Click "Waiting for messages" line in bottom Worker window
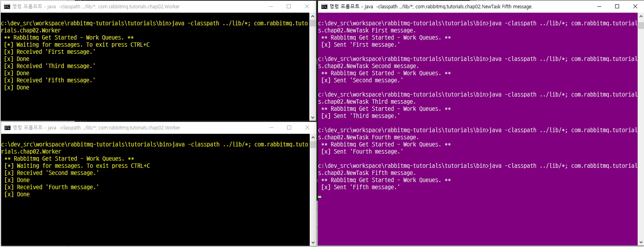Screen dimensions: 644x247 [x=77, y=166]
